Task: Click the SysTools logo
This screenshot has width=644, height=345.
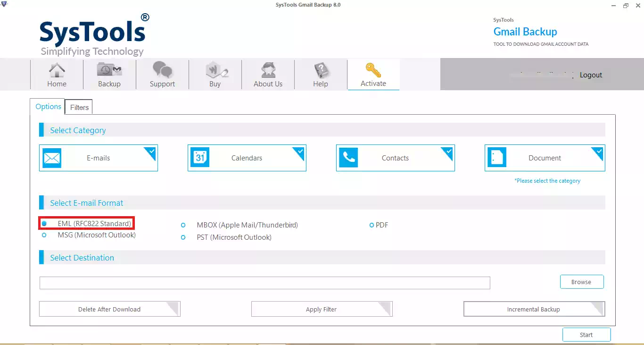Action: tap(94, 34)
